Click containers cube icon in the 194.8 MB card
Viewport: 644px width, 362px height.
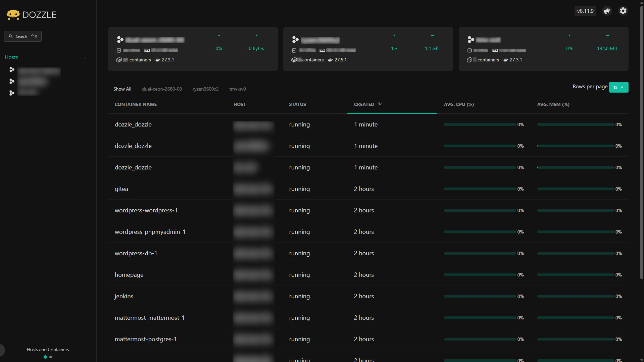pos(469,60)
